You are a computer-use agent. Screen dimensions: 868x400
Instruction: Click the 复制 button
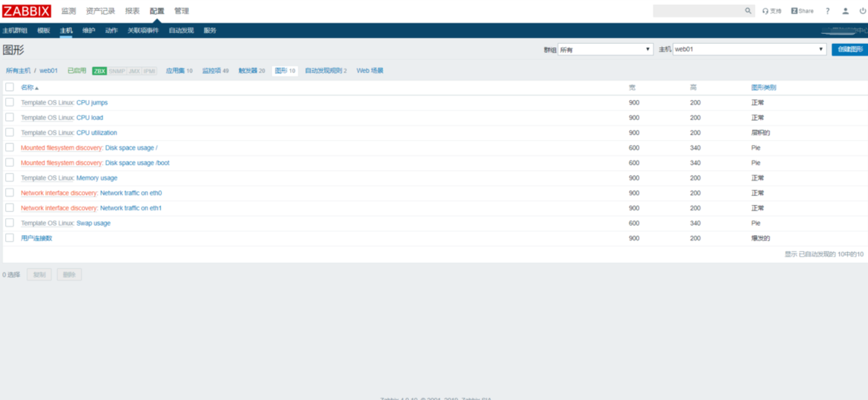(39, 274)
